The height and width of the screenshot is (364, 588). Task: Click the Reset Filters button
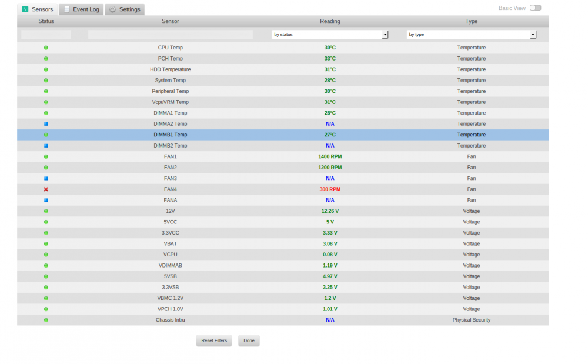click(x=214, y=340)
